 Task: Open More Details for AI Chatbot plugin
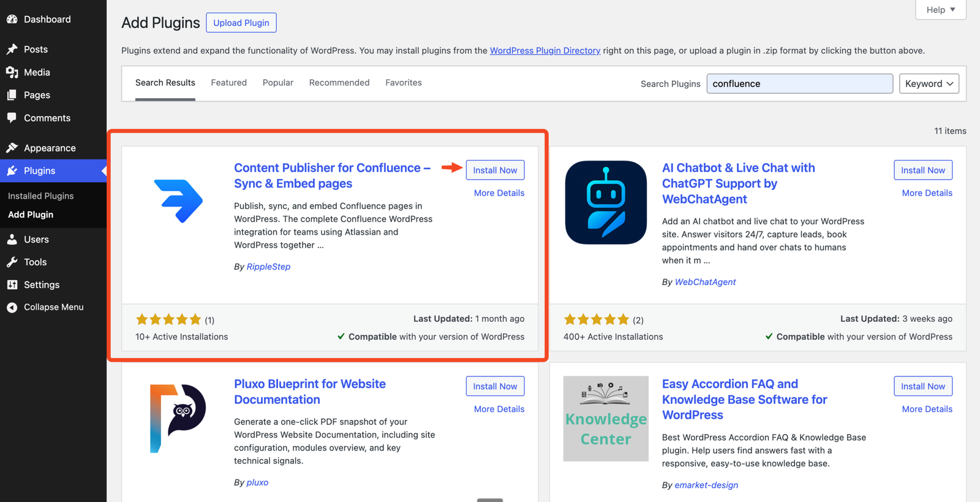pos(927,193)
